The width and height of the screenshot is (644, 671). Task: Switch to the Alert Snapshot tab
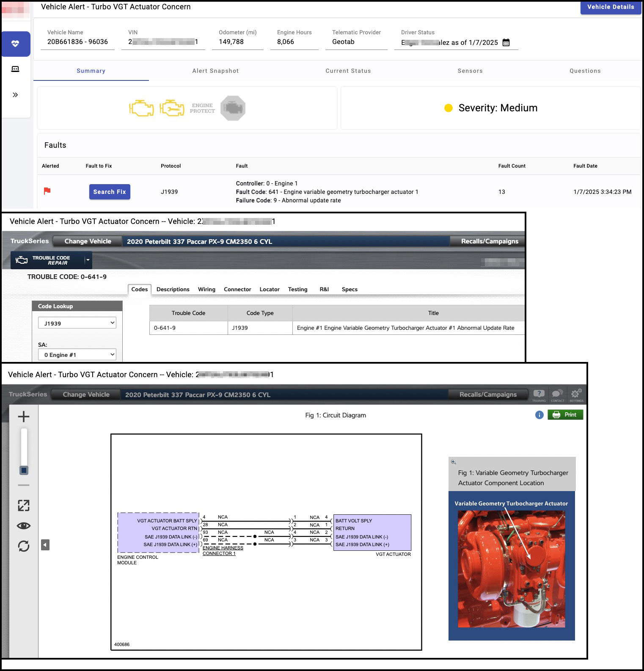click(x=215, y=71)
